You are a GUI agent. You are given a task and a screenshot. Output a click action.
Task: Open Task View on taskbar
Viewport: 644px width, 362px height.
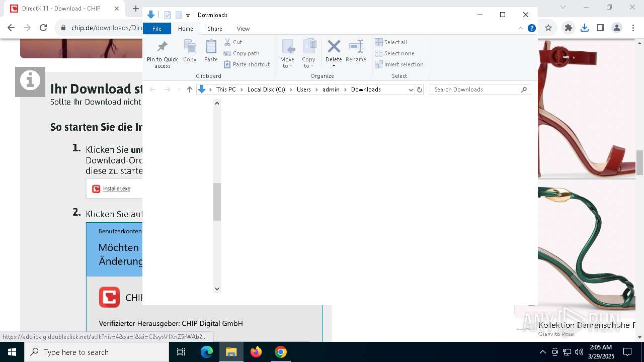181,352
